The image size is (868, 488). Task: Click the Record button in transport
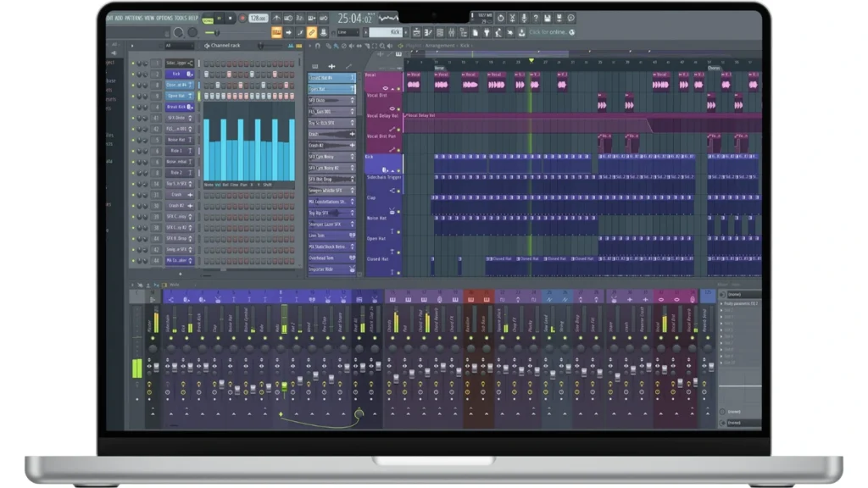[x=242, y=18]
